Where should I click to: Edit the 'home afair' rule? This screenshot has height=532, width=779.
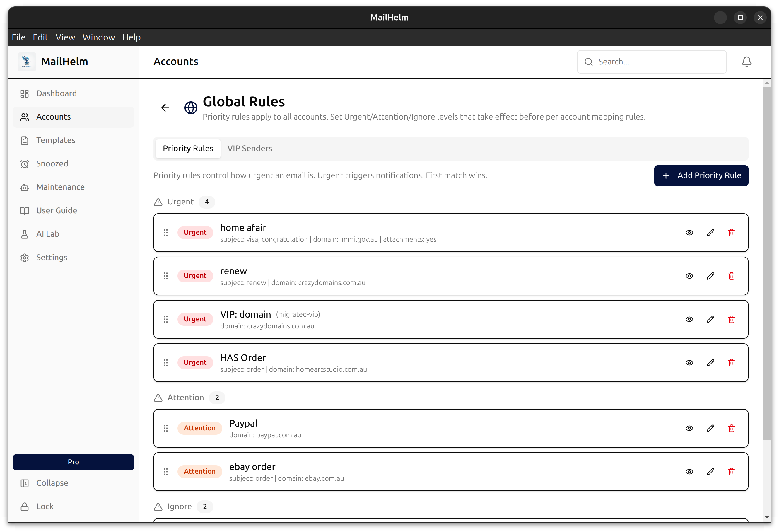[710, 233]
